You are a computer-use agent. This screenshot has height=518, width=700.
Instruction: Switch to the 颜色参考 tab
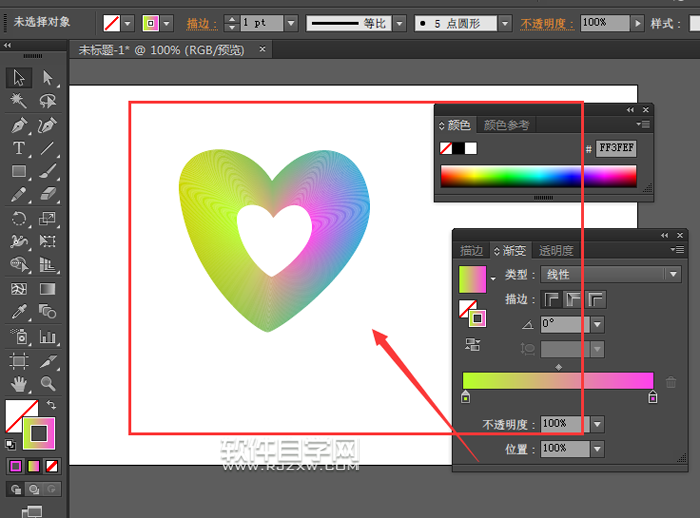506,125
